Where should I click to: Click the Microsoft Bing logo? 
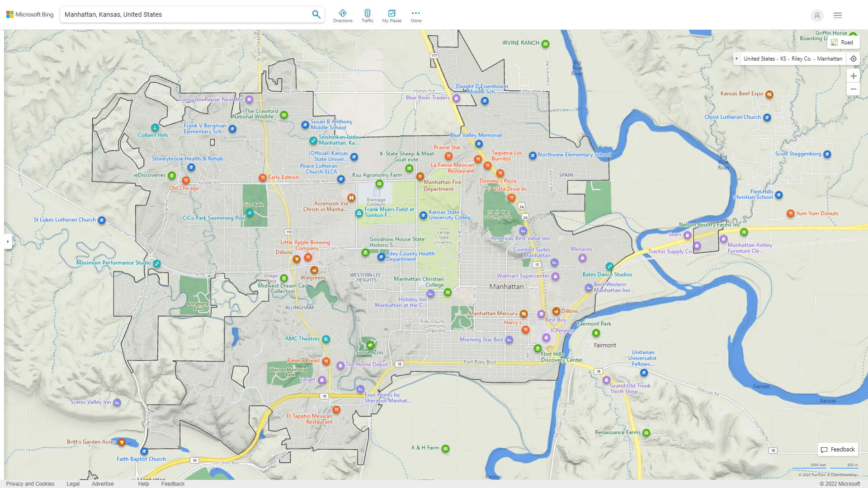[x=29, y=14]
